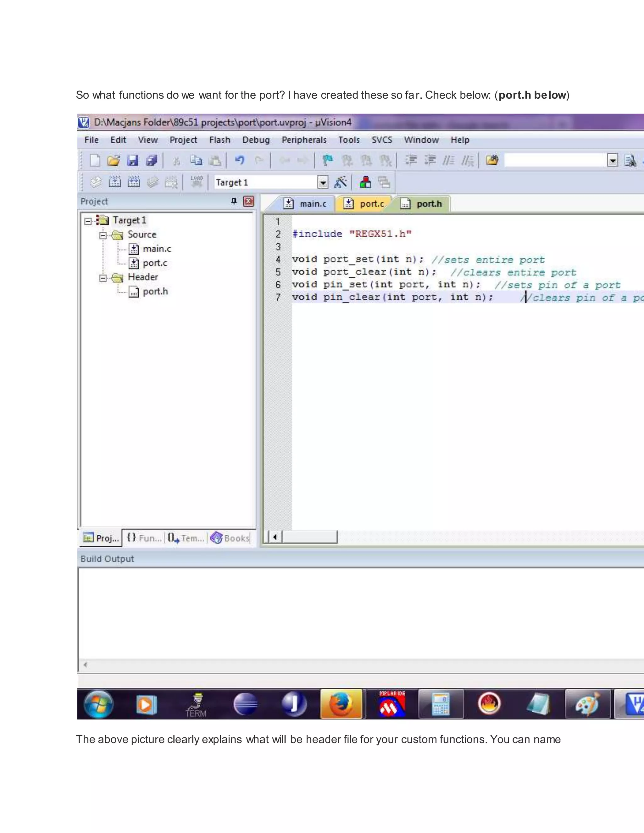Click the Save All icon

[x=152, y=161]
